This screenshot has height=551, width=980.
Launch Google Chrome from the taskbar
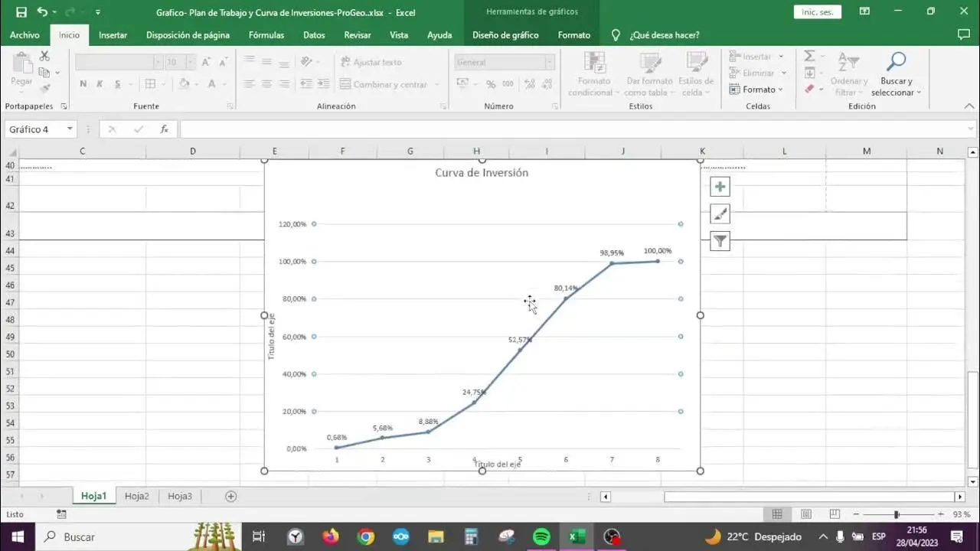pos(366,536)
